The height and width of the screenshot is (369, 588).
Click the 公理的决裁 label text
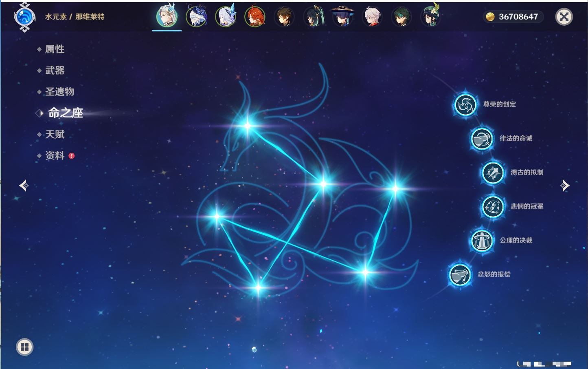pos(516,240)
